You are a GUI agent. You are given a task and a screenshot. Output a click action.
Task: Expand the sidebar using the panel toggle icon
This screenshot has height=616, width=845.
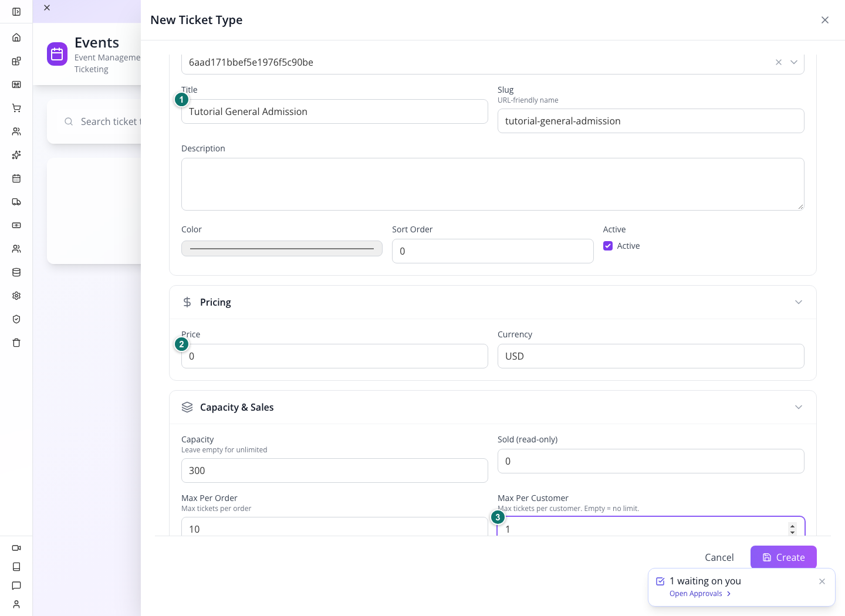click(x=16, y=12)
